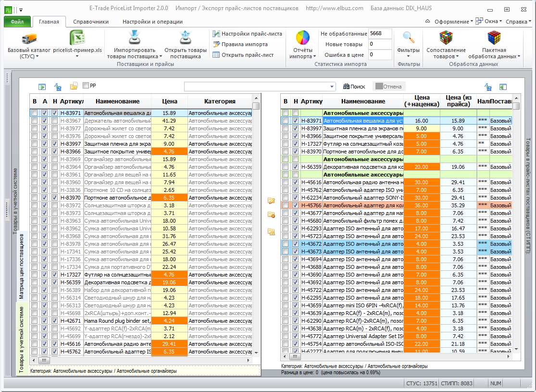Toggle column H checkbox for H-45766 right row
Image resolution: width=536 pixels, height=392 pixels.
click(295, 205)
